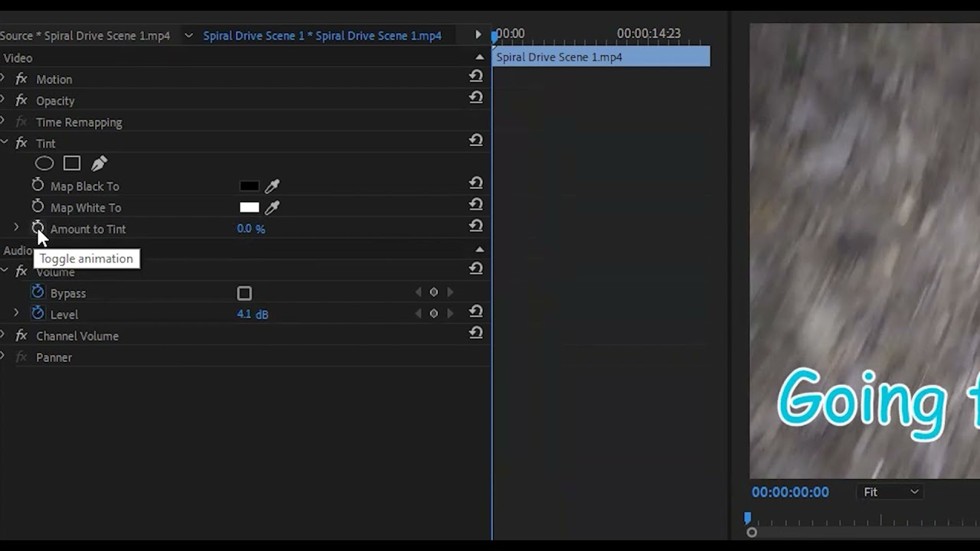980x551 pixels.
Task: Enable the Bypass checkbox
Action: (x=244, y=293)
